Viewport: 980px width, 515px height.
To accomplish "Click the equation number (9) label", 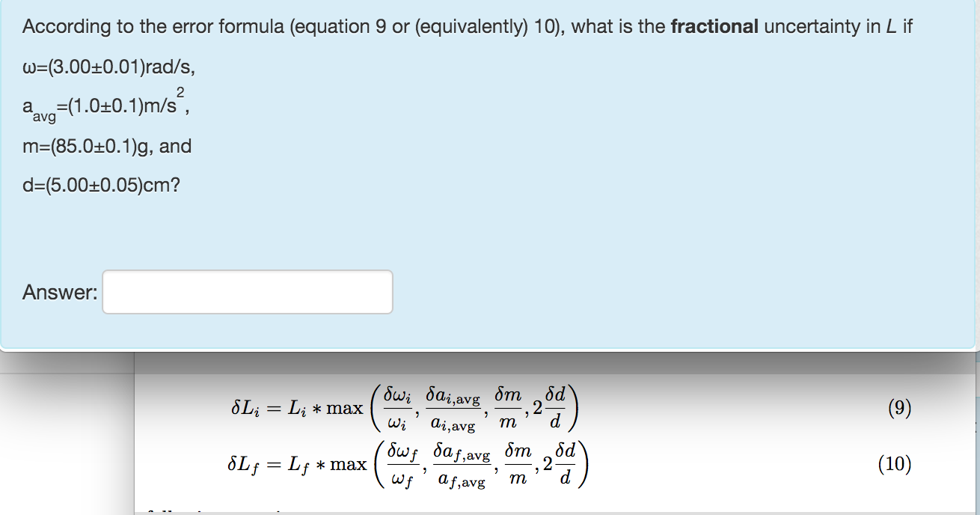I will [x=899, y=409].
